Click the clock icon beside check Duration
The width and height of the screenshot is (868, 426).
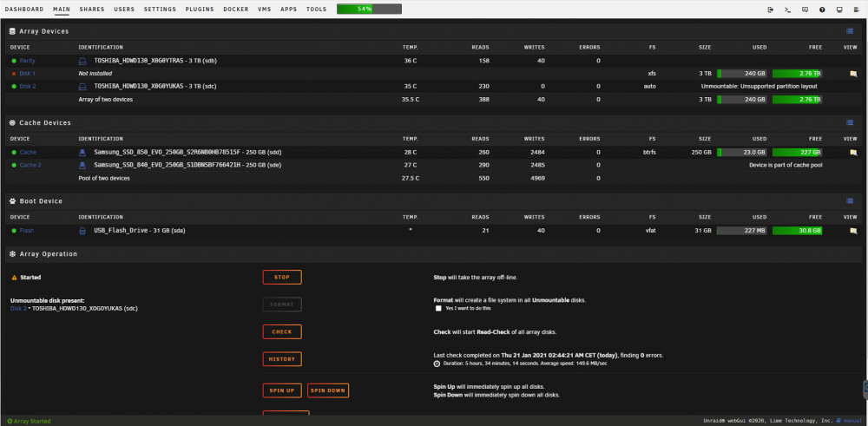point(437,364)
